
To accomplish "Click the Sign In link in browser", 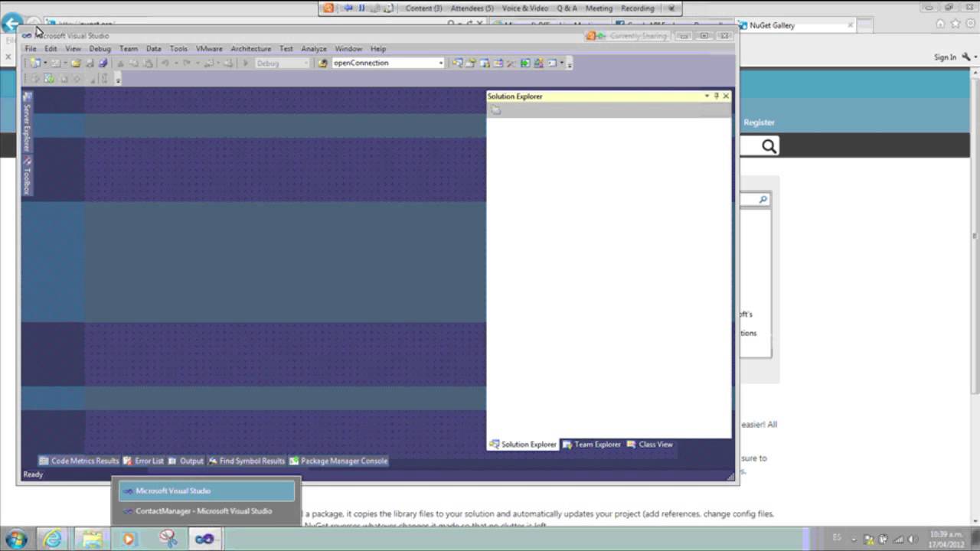I will 946,57.
